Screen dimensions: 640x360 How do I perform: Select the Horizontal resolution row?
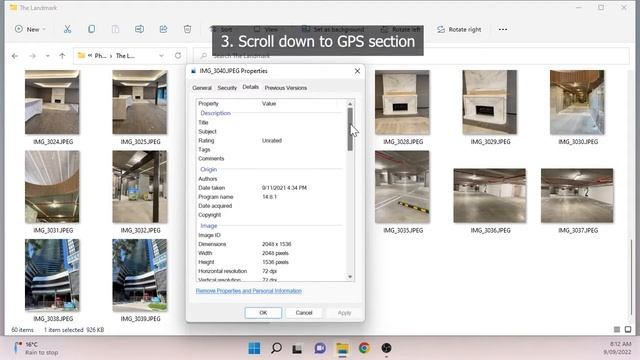pos(271,271)
